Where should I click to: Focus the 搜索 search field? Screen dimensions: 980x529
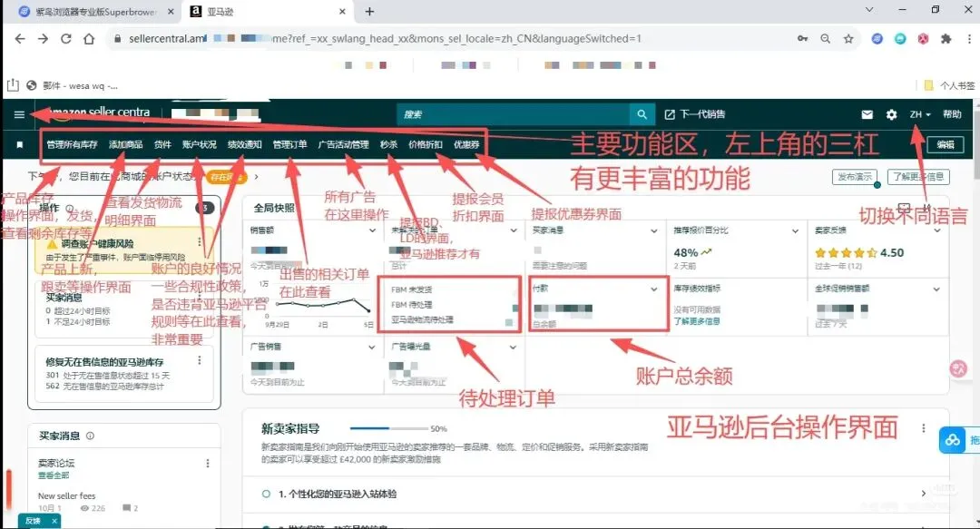coord(514,114)
